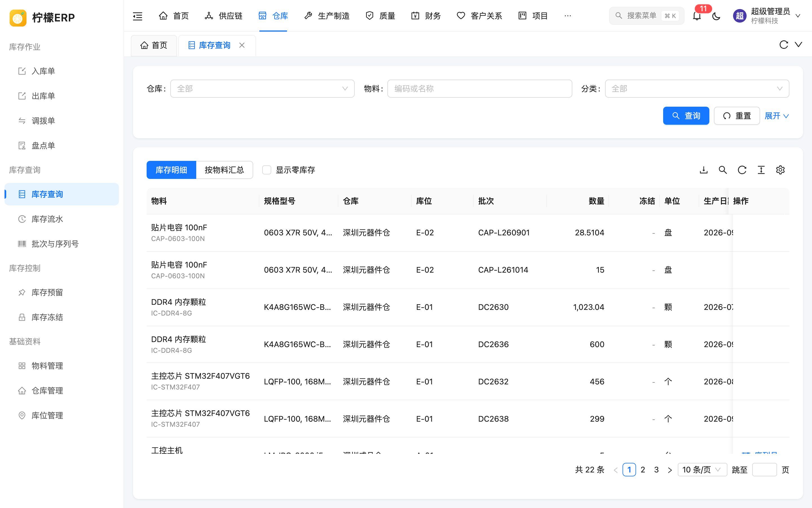Click the 超 user avatar

[x=740, y=16]
